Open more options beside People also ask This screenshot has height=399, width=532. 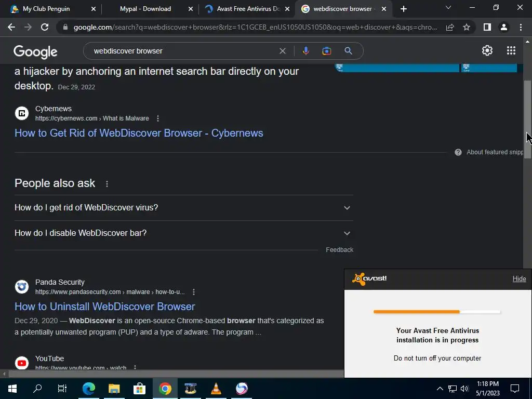[x=107, y=183]
